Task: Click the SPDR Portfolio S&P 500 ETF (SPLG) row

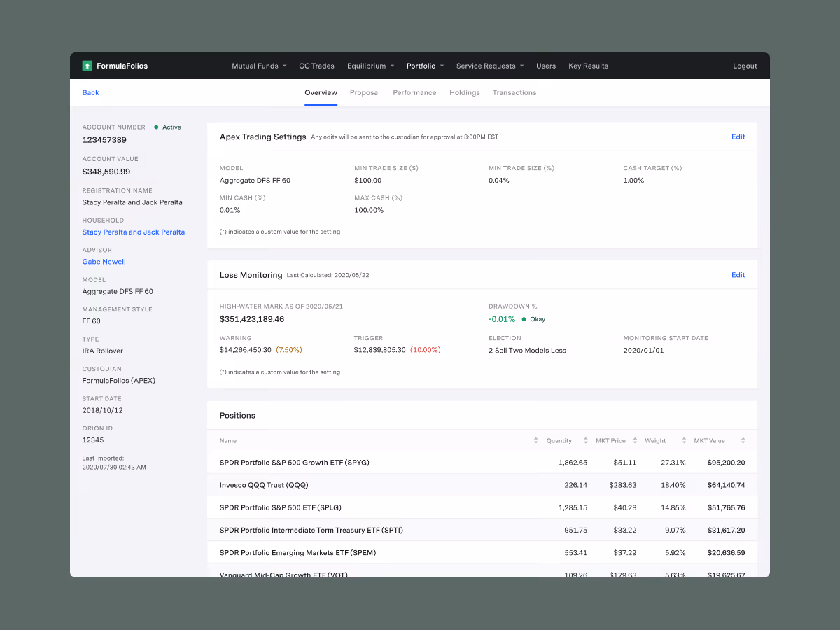Action: pyautogui.click(x=482, y=507)
